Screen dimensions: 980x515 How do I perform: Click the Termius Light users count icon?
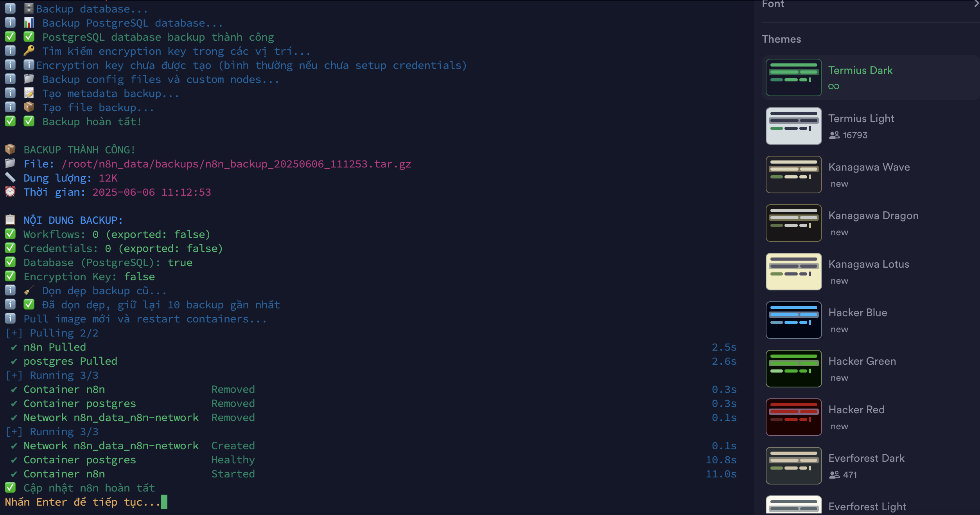pyautogui.click(x=834, y=135)
